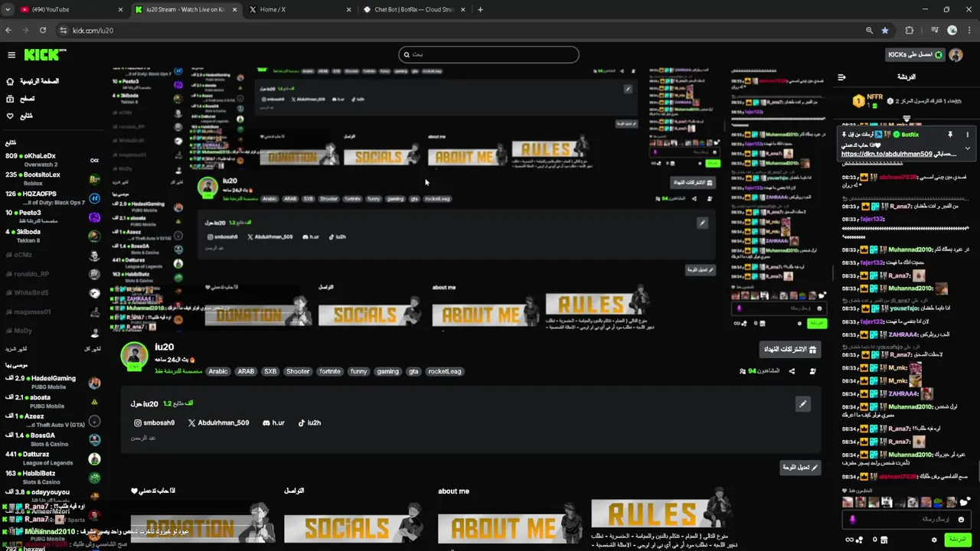Screen dimensions: 980x551
Task: Switch to the Home / X browser tab
Action: (299, 9)
